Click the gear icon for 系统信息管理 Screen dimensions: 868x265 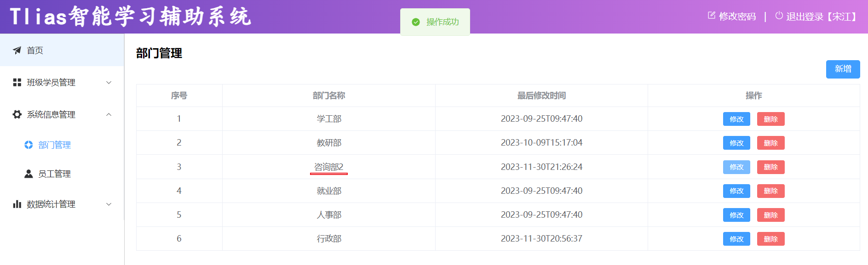[x=17, y=114]
